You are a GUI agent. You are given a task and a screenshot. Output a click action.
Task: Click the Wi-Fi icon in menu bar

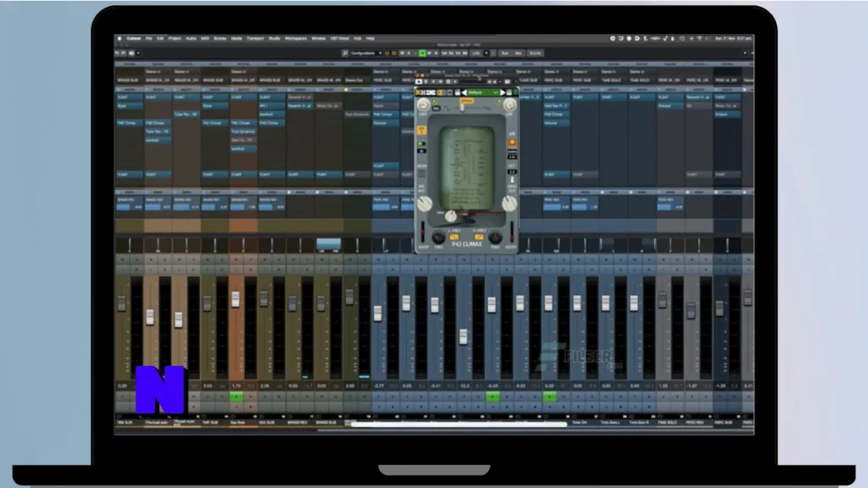pyautogui.click(x=699, y=39)
